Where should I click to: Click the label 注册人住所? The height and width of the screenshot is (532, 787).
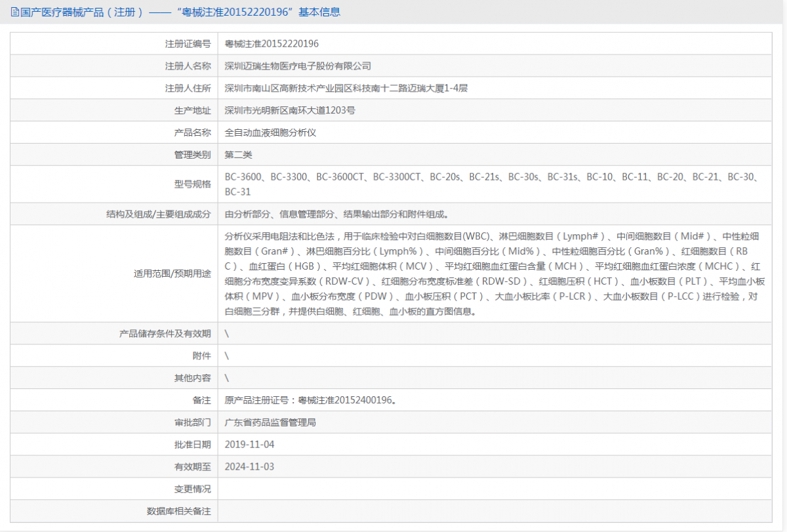pyautogui.click(x=188, y=89)
